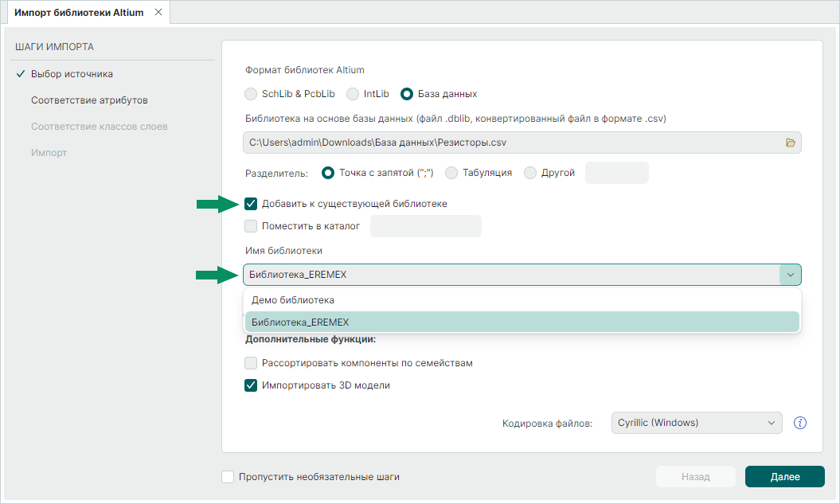Select the База данных radio button

point(407,94)
